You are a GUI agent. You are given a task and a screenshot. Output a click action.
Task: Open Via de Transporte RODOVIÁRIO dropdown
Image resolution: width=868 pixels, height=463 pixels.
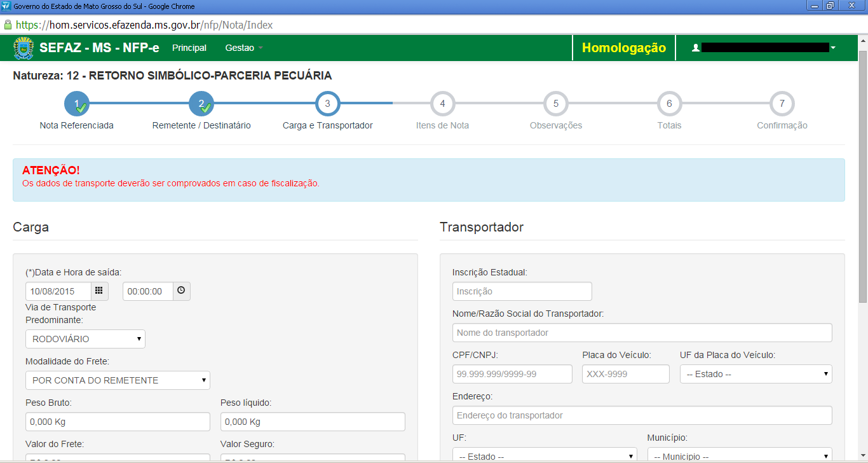point(85,339)
